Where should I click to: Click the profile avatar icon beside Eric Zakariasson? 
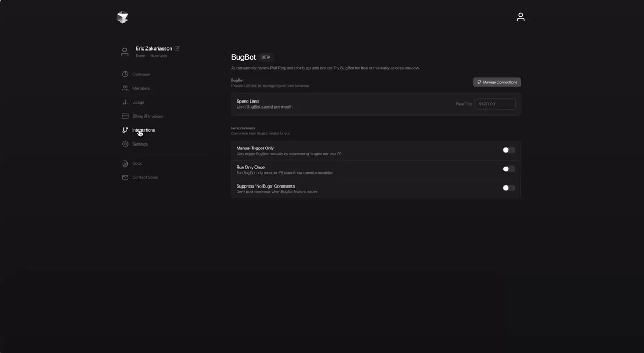point(125,52)
